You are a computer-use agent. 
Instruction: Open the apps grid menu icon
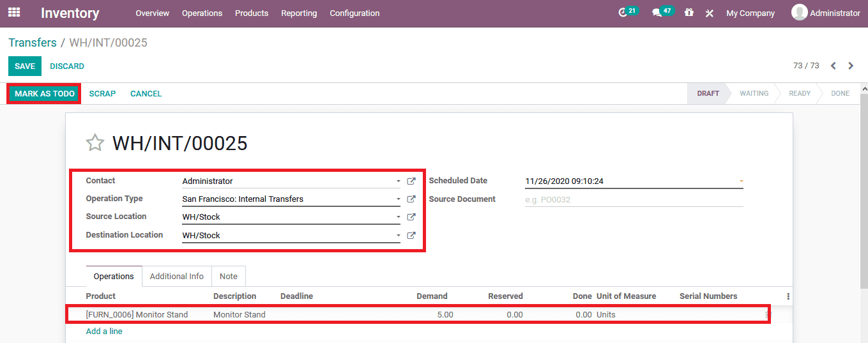pos(13,12)
